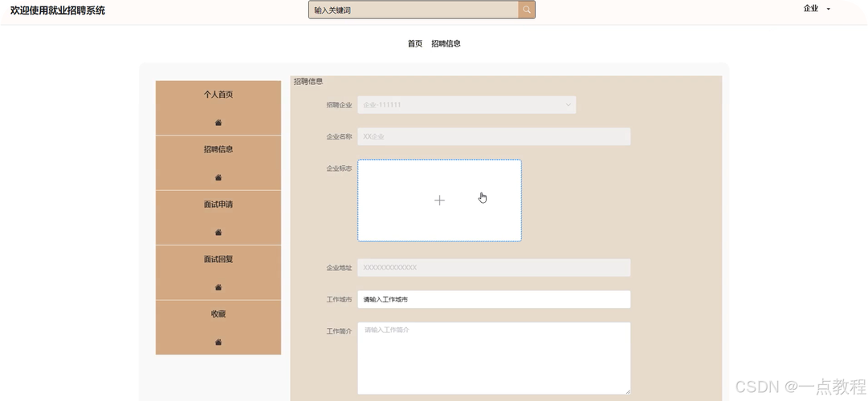This screenshot has height=401, width=868.
Task: Open the 首页 navigation tab
Action: 414,44
